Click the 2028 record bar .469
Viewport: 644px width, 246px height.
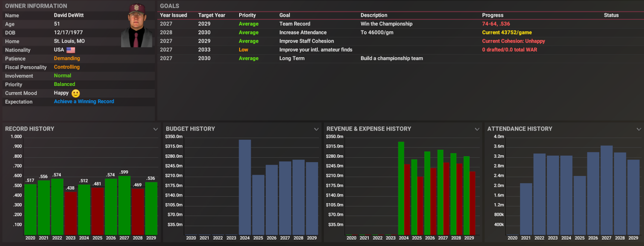pos(138,212)
